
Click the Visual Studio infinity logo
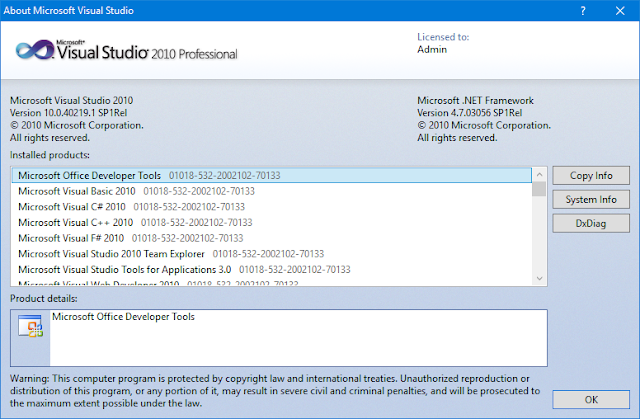tap(35, 50)
